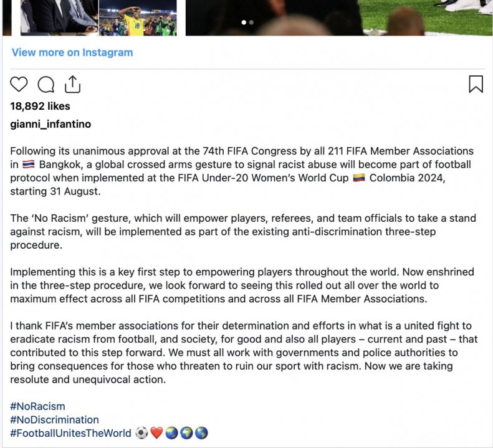Click the soccer ball emoji after hashtags

tap(141, 433)
